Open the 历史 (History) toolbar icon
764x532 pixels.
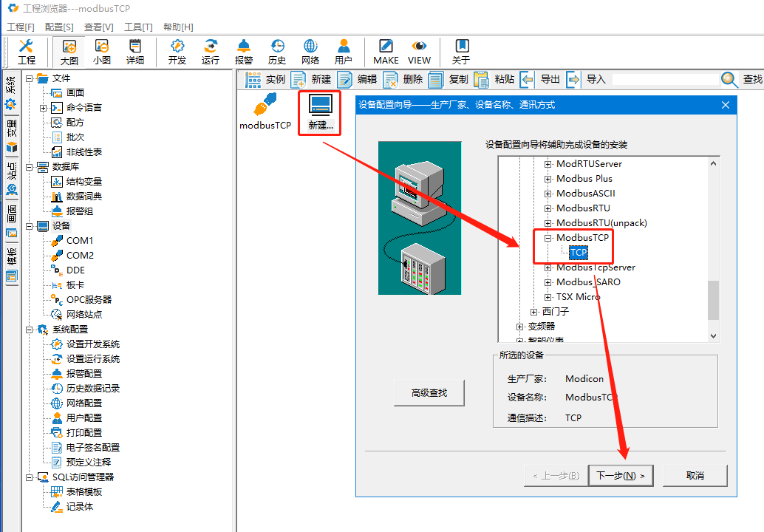[277, 52]
